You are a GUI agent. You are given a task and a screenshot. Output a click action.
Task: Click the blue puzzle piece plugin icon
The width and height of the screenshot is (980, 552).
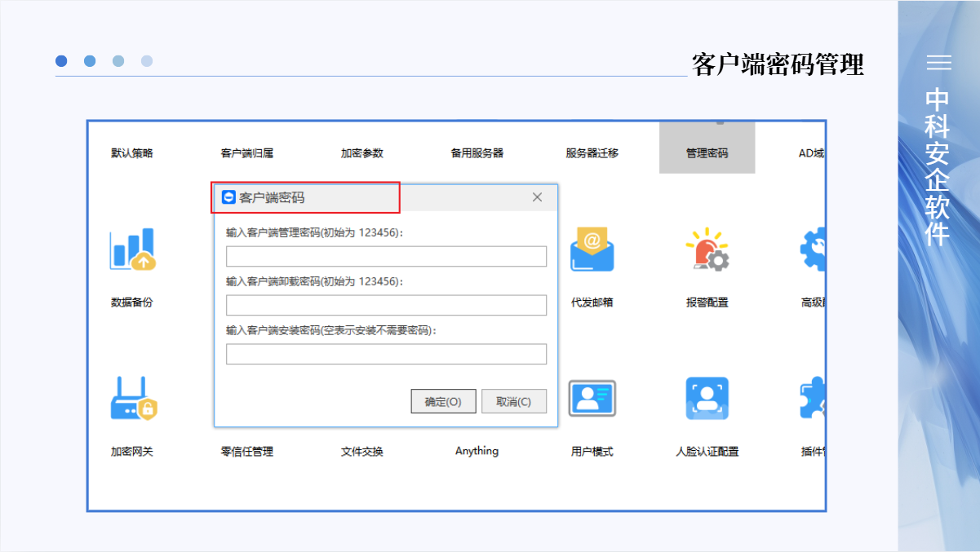(813, 399)
